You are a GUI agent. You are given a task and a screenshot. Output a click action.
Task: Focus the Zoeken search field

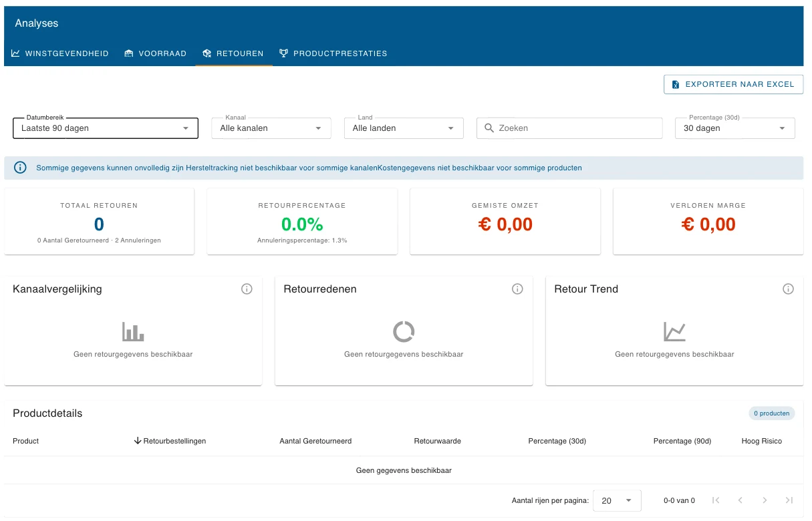click(569, 128)
